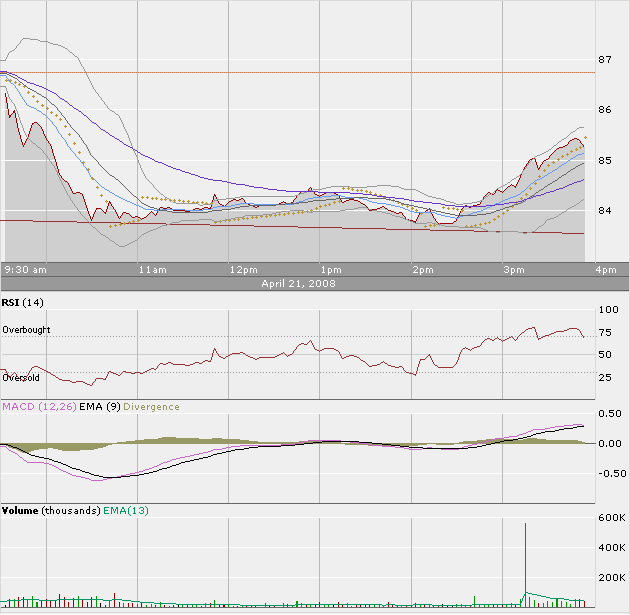Click the 2pm time axis label
Screen dimensions: 630x615
(x=422, y=270)
